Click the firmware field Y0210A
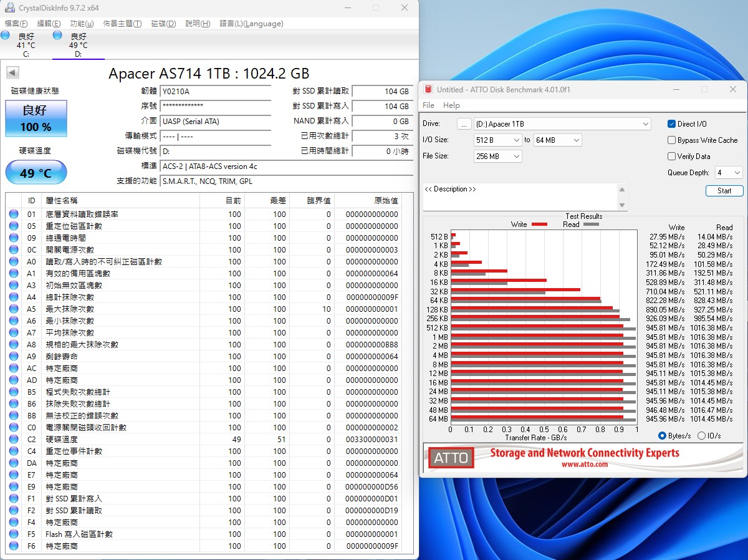The width and height of the screenshot is (748, 560). [216, 92]
